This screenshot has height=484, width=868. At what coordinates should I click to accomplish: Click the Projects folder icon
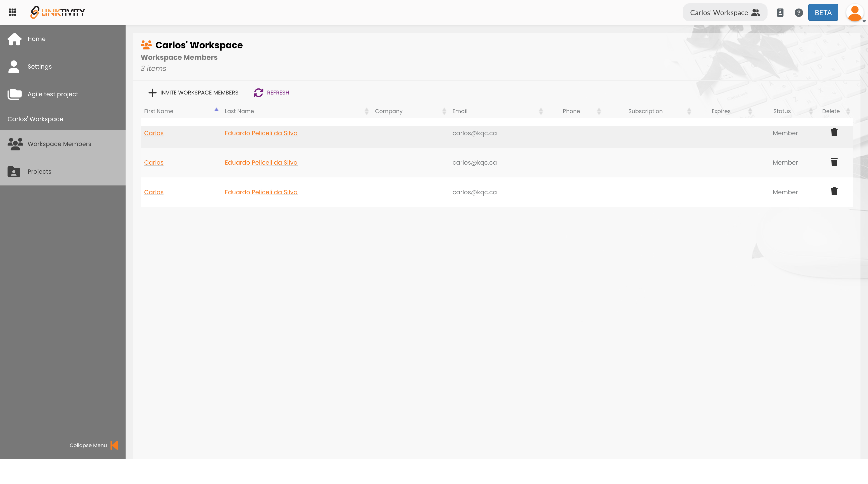coord(14,172)
